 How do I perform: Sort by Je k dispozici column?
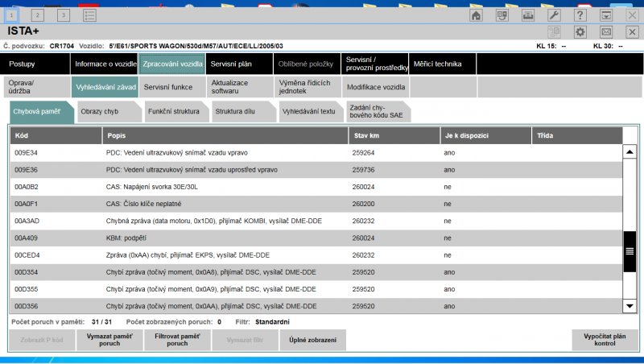(486, 135)
